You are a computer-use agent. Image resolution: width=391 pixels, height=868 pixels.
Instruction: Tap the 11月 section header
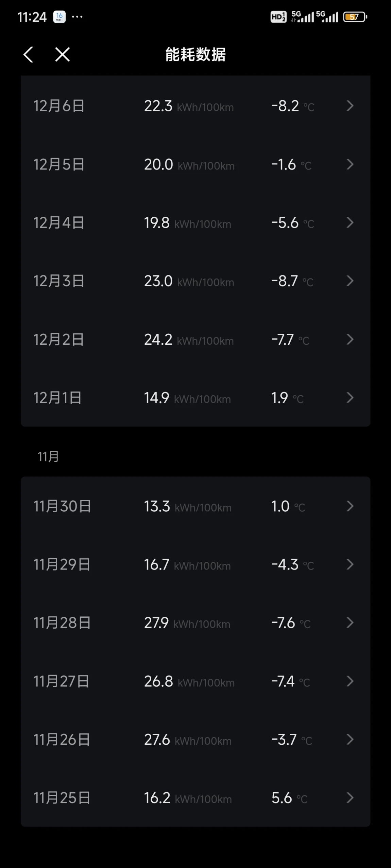click(48, 457)
